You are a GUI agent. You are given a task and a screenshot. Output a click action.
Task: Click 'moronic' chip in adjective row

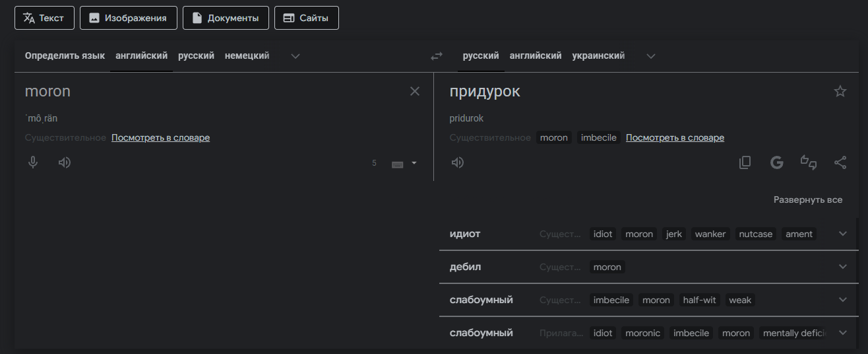[x=642, y=333]
